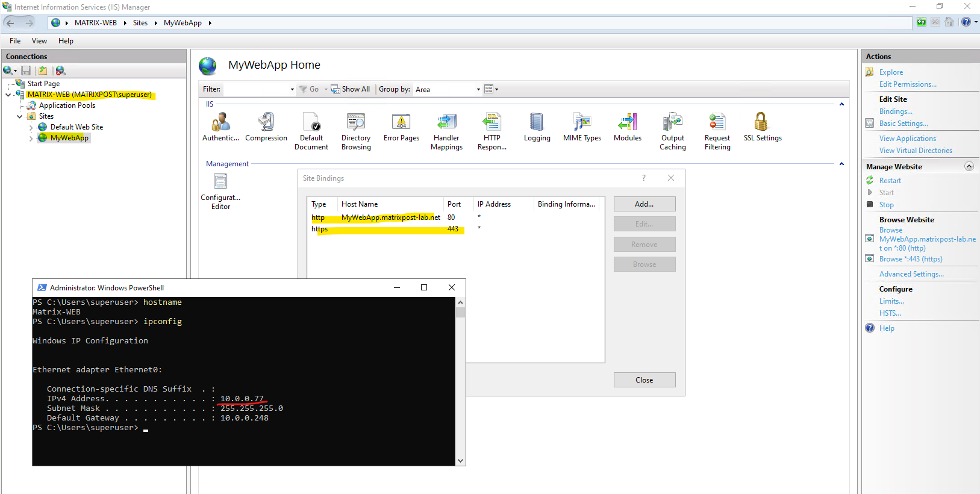Open the HSTS... configure link
The height and width of the screenshot is (494, 980).
coord(890,313)
